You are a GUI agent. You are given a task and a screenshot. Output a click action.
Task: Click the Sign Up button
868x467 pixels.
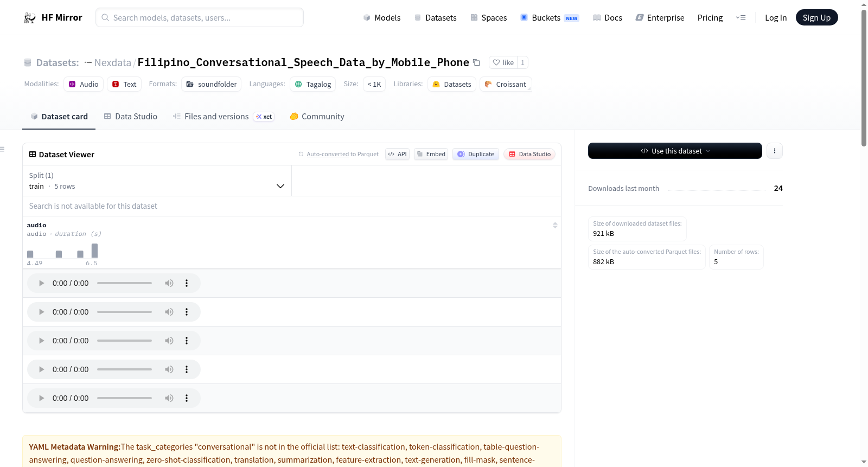coord(816,17)
